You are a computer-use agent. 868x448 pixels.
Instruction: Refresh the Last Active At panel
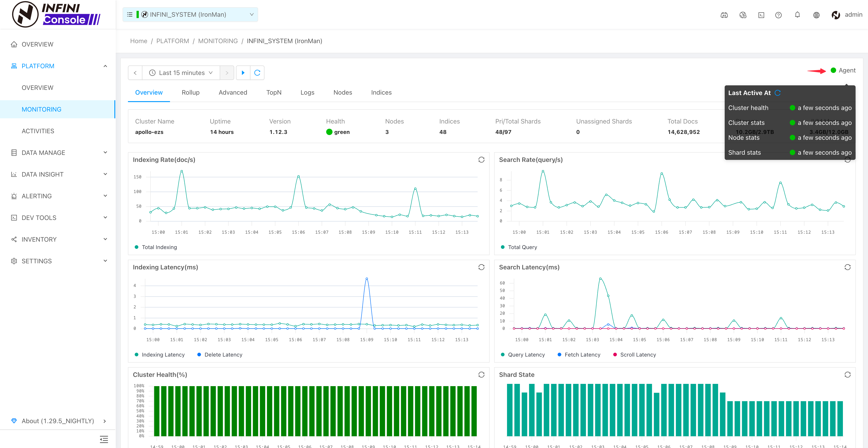(778, 93)
